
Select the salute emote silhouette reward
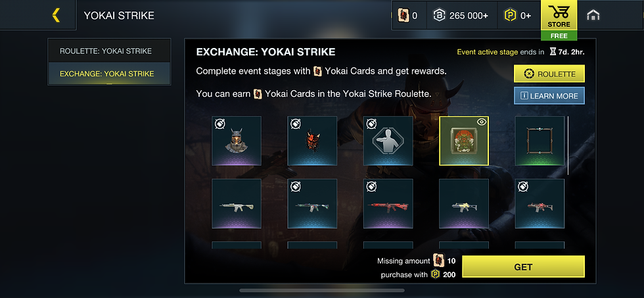pyautogui.click(x=388, y=141)
